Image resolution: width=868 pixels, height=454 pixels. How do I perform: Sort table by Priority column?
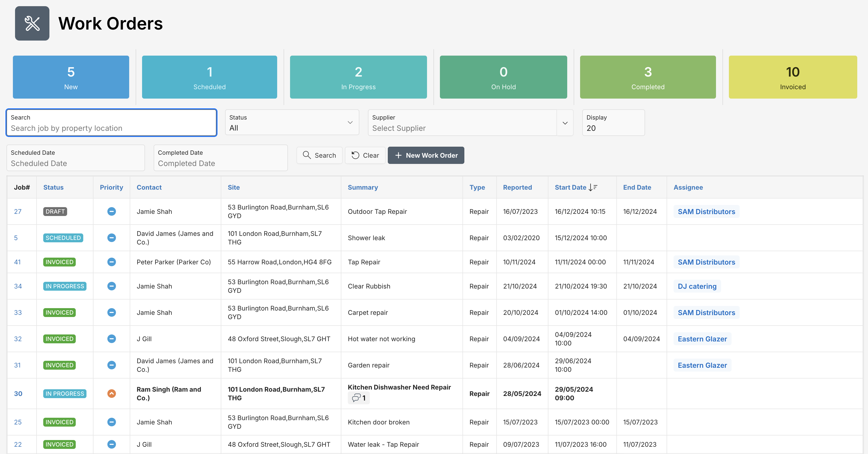coord(111,188)
